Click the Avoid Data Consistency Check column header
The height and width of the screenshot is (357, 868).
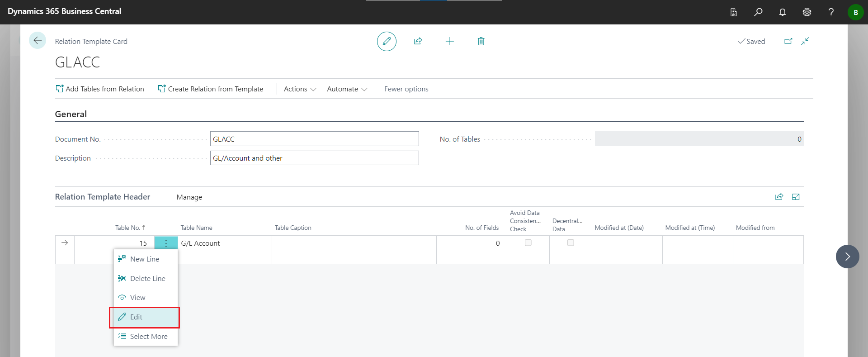coord(525,221)
